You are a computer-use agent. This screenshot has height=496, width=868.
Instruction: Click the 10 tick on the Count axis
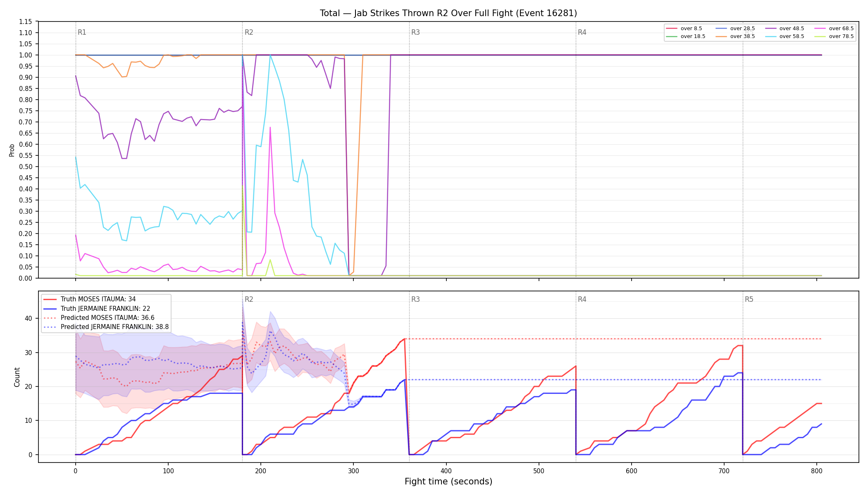point(29,421)
